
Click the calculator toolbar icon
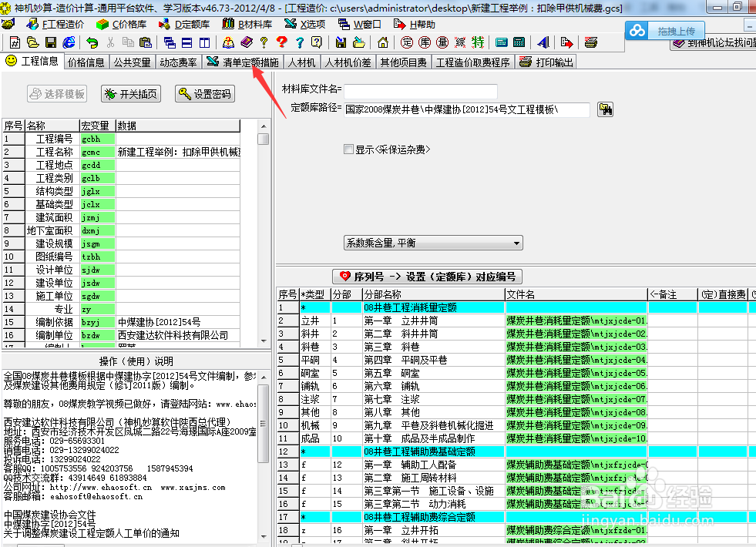(519, 43)
